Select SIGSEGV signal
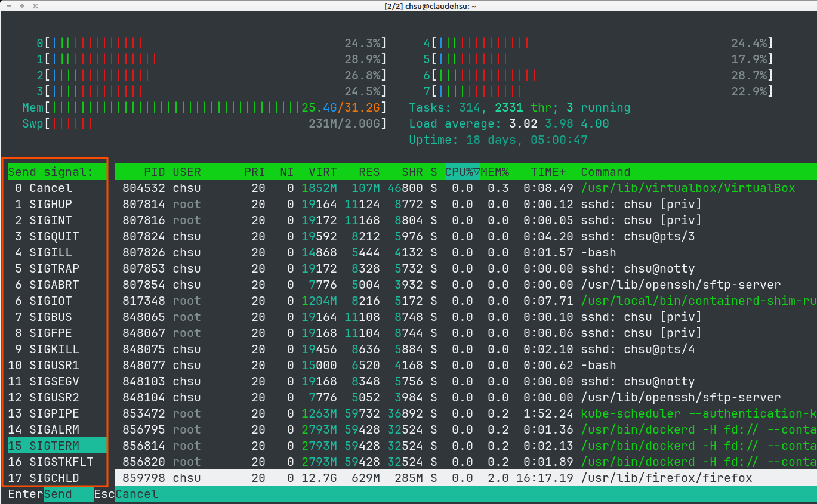817x504 pixels. coord(57,381)
